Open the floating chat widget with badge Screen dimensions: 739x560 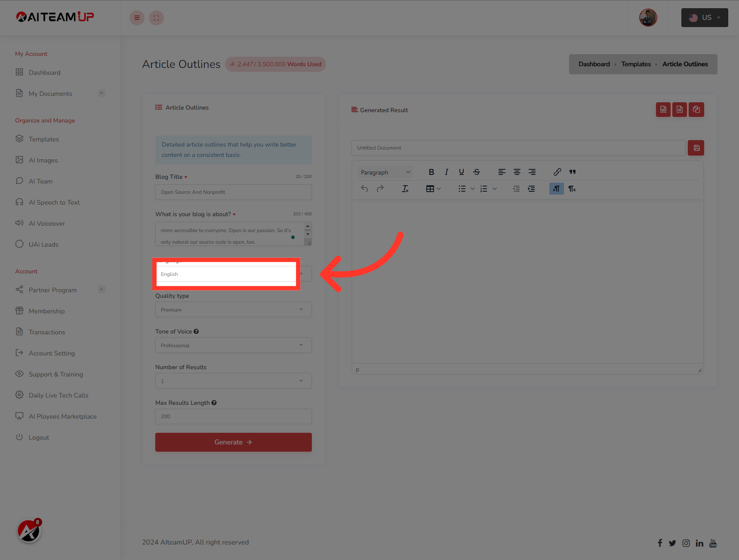tap(29, 531)
